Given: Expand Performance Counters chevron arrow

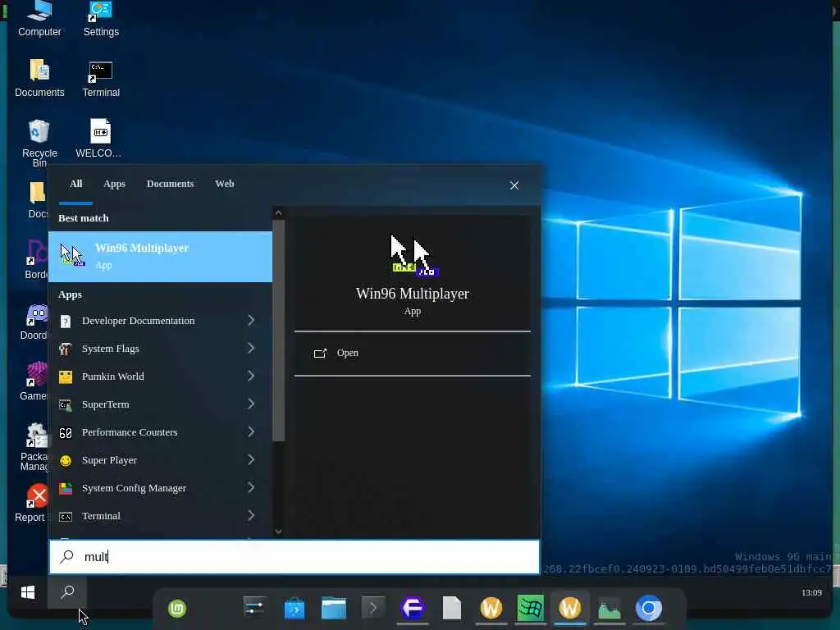Looking at the screenshot, I should tap(251, 431).
